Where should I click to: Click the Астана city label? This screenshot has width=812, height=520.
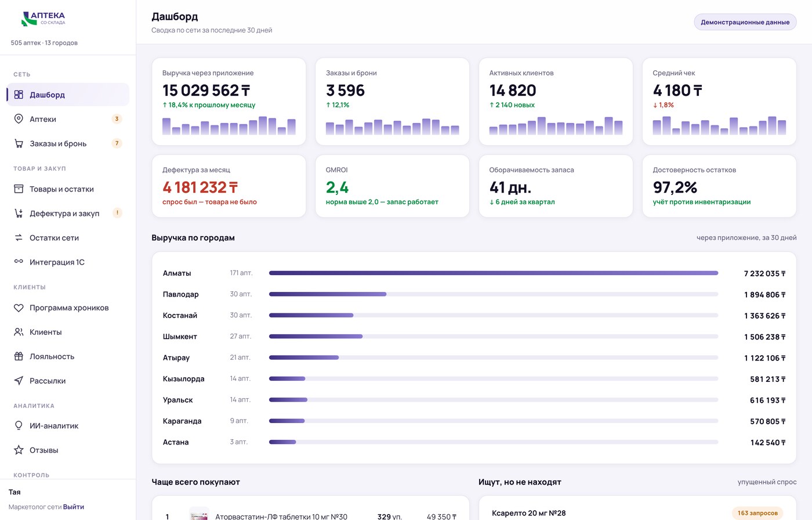click(x=176, y=442)
